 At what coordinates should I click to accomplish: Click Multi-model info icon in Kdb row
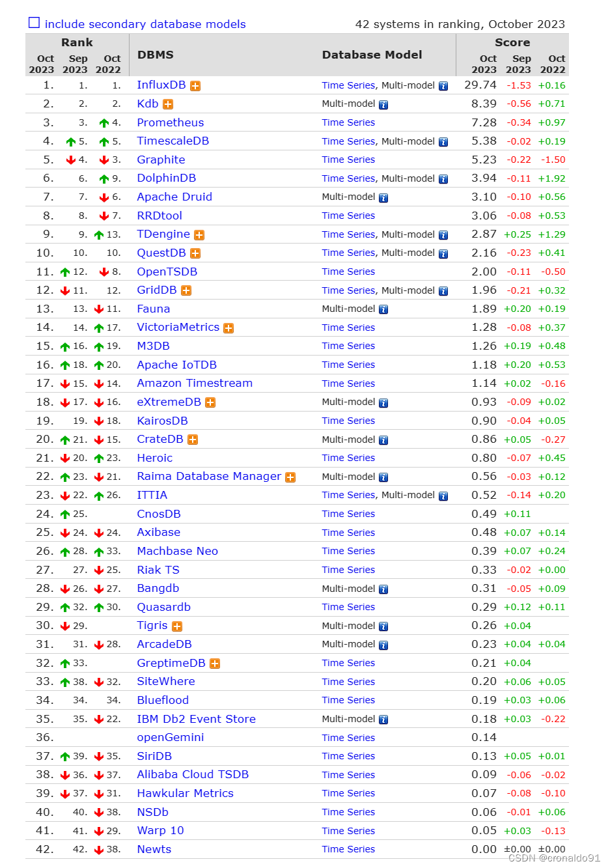383,105
